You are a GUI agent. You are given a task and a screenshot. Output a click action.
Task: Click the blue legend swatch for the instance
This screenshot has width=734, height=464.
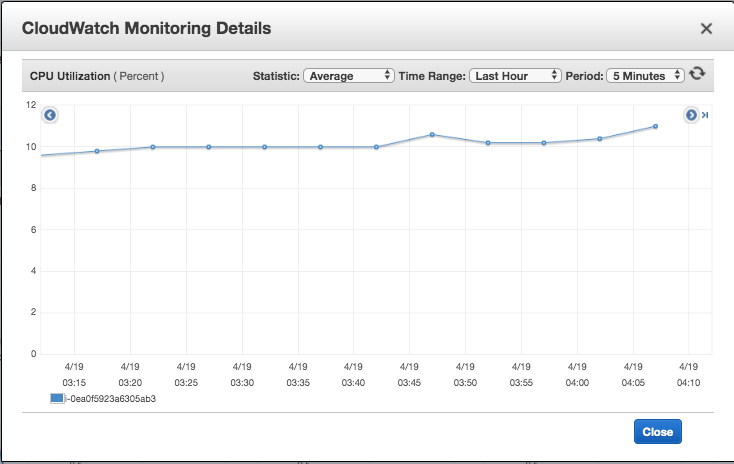(x=57, y=398)
